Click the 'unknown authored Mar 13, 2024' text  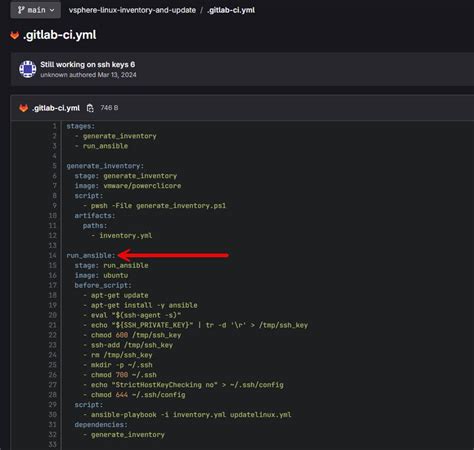click(x=88, y=75)
